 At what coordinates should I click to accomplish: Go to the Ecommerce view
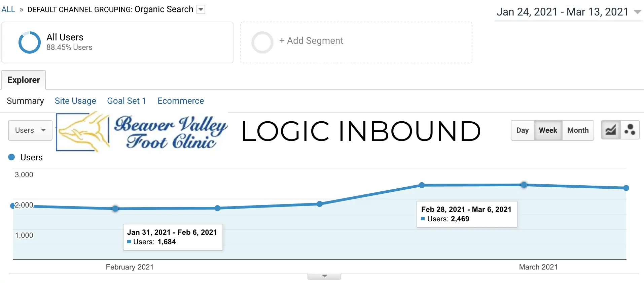pyautogui.click(x=181, y=101)
